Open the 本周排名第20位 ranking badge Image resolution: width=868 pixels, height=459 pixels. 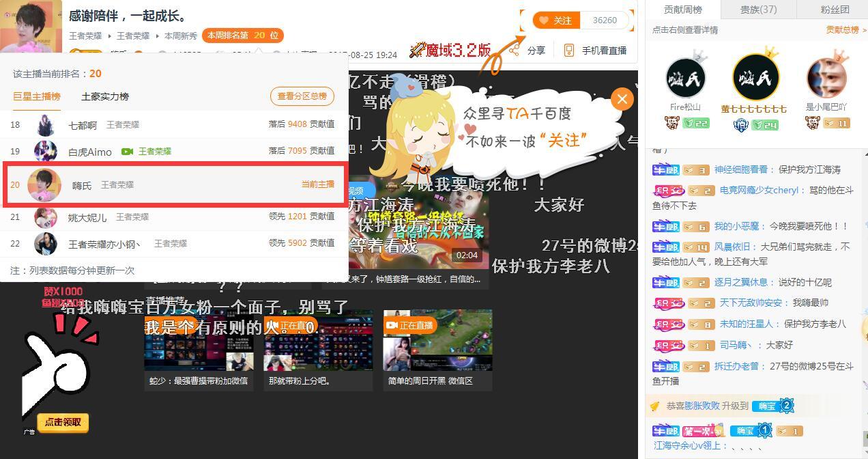pyautogui.click(x=242, y=36)
